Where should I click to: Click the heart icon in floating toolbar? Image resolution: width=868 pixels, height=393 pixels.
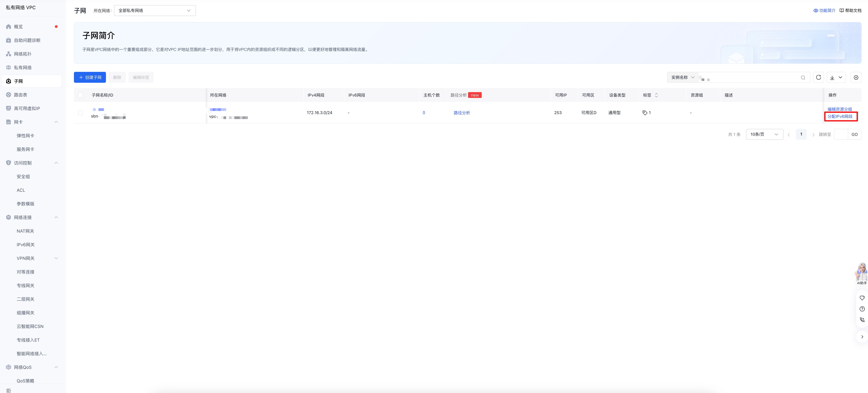[862, 298]
